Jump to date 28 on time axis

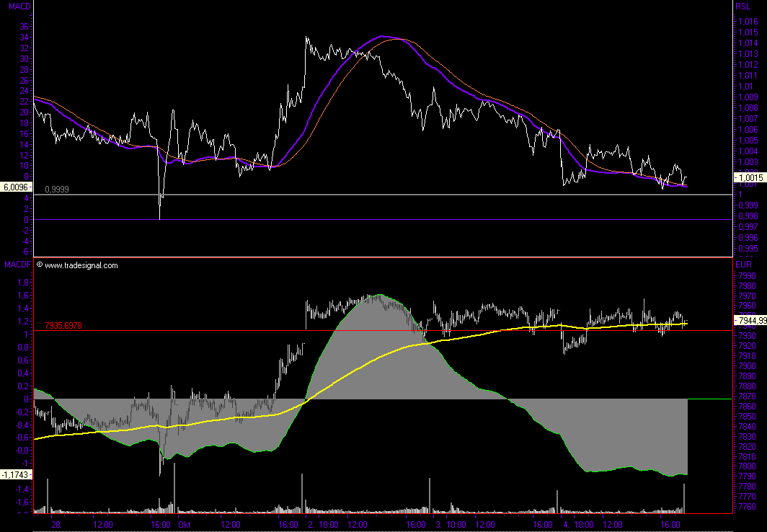(56, 525)
